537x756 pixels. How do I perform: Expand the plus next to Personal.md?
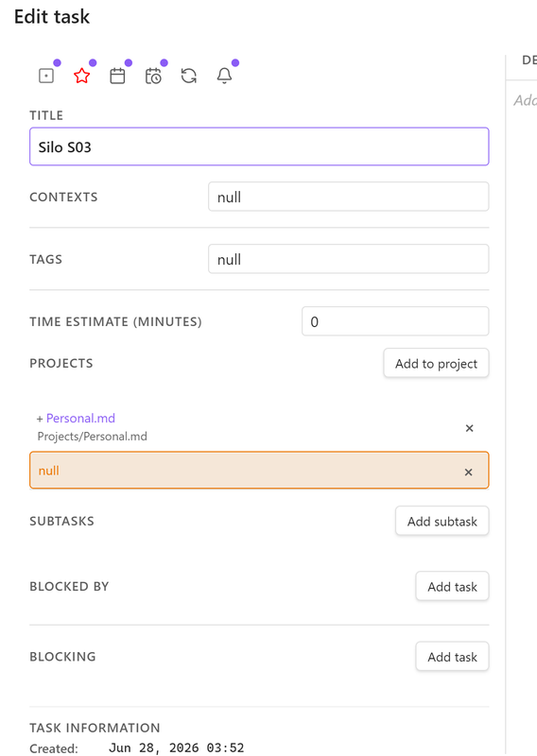tap(40, 419)
